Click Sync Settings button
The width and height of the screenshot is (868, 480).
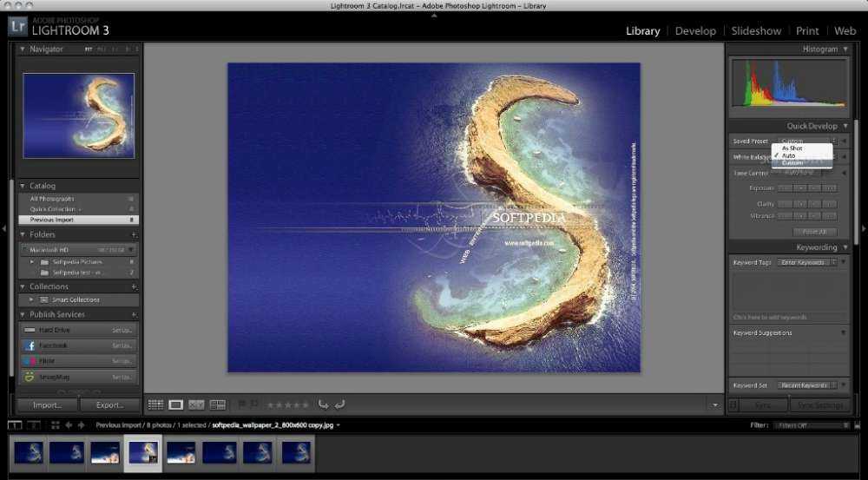(820, 405)
